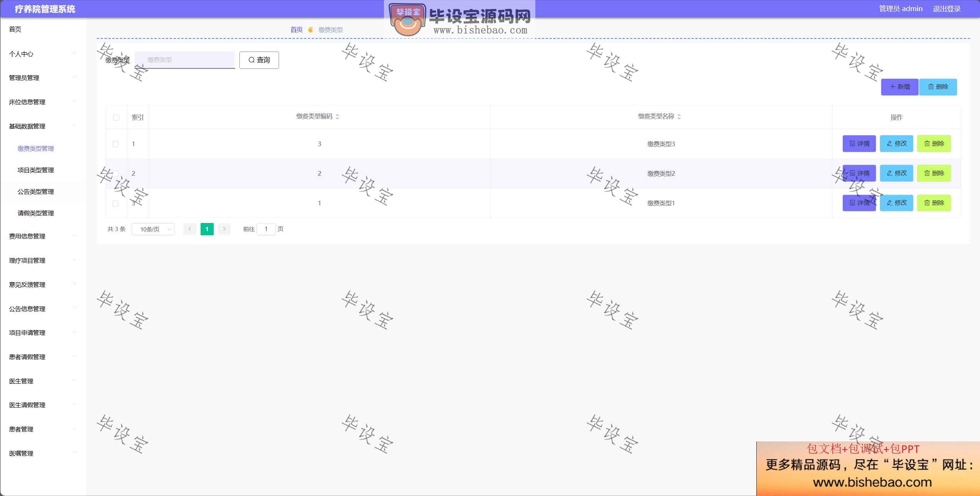Click the previous page arrow
Viewport: 980px width, 496px height.
[189, 229]
